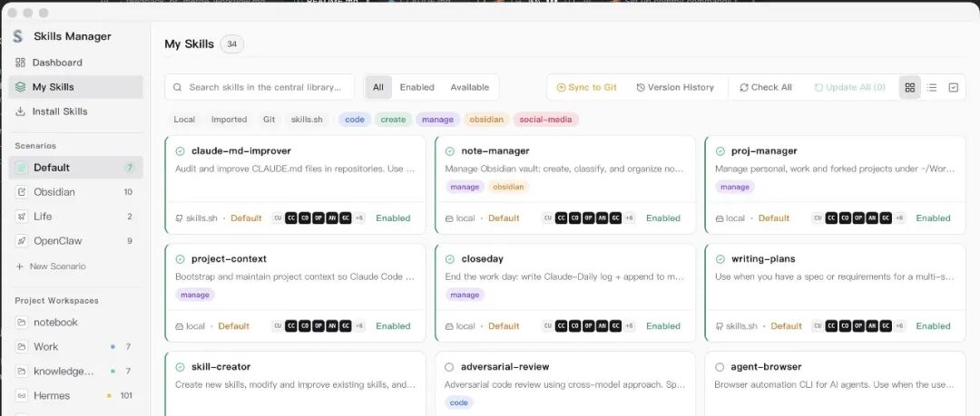Click local source icon on proj-manager card

pyautogui.click(x=719, y=218)
